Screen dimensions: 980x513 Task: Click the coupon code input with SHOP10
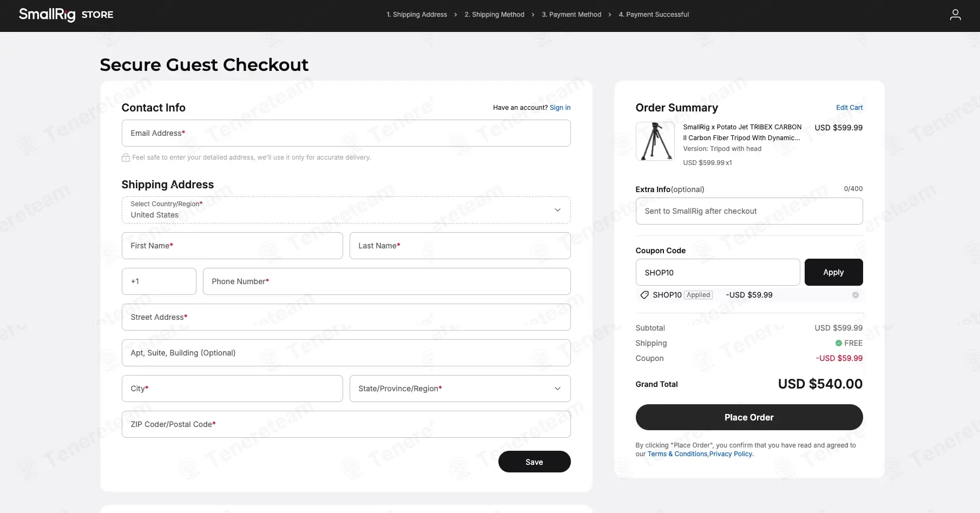click(718, 272)
